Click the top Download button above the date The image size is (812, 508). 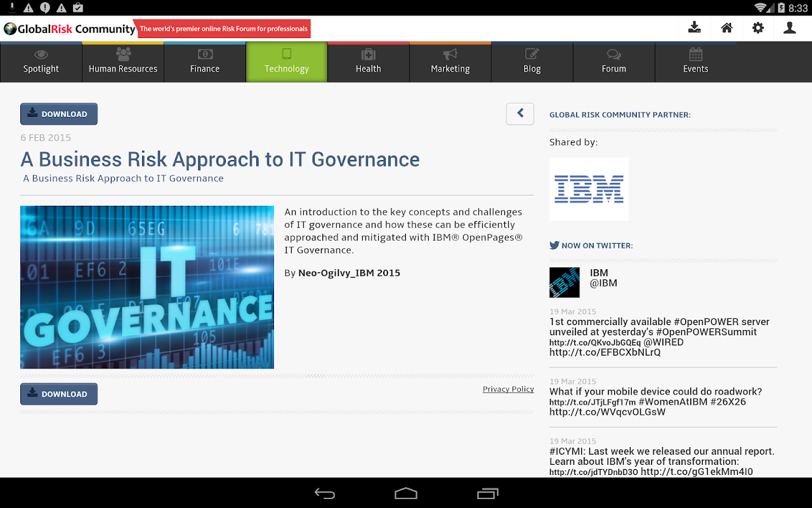point(59,114)
